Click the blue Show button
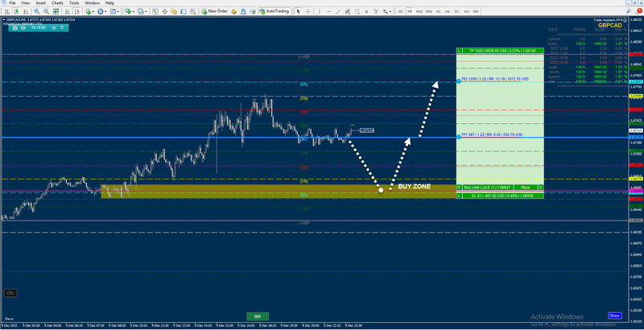 (615, 316)
